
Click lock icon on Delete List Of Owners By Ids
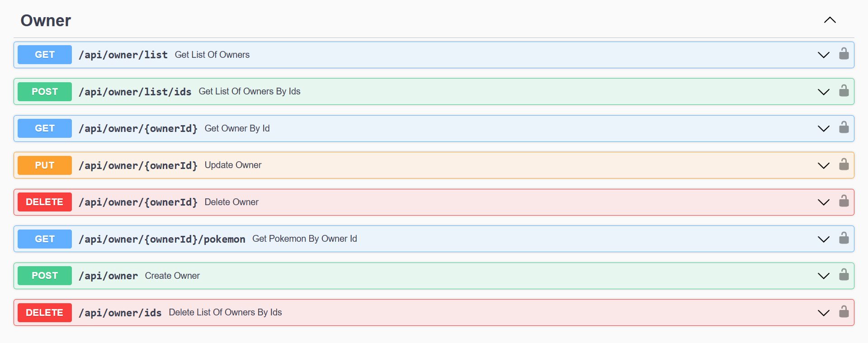[844, 312]
